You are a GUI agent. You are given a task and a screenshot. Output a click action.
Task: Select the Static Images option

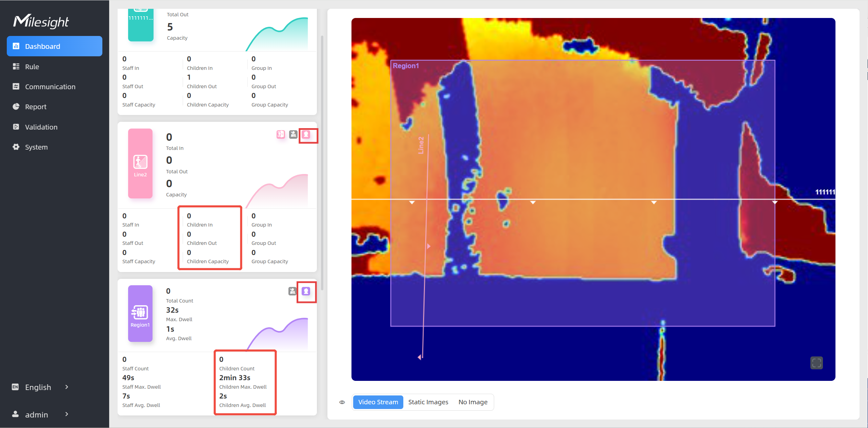[428, 402]
